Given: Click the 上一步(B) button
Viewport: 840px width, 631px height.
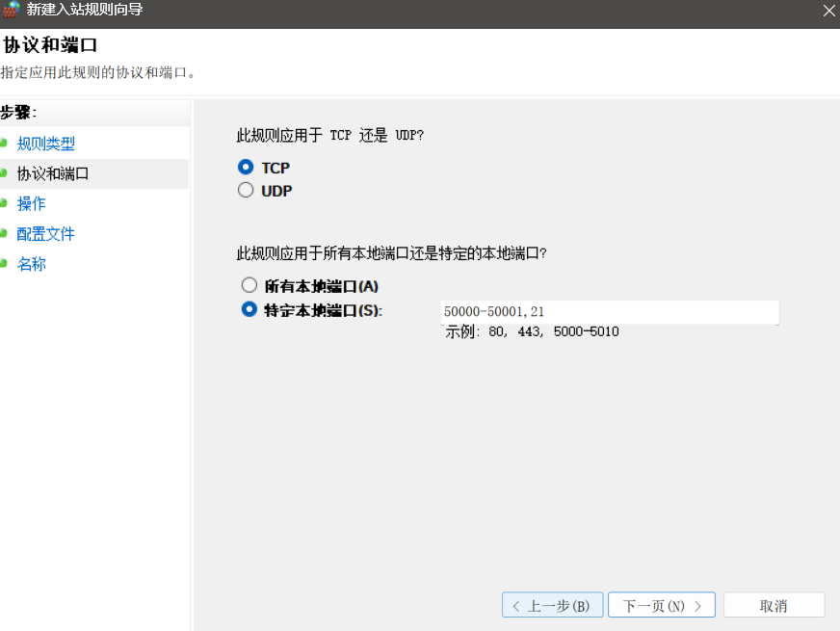Looking at the screenshot, I should 552,605.
